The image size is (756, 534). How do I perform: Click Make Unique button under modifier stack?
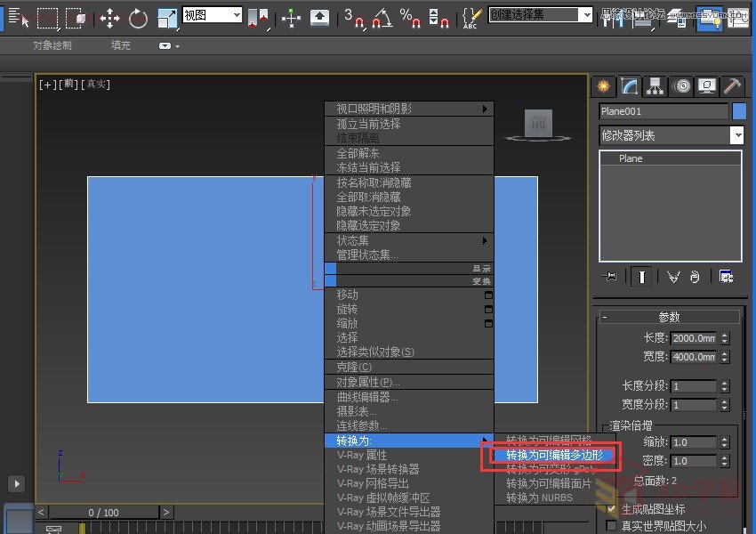pos(674,278)
